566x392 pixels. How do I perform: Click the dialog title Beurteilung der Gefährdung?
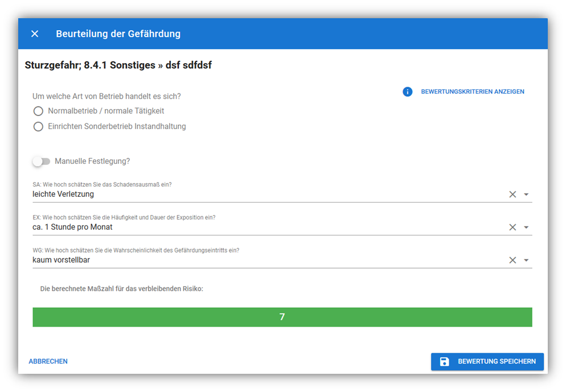pyautogui.click(x=118, y=34)
